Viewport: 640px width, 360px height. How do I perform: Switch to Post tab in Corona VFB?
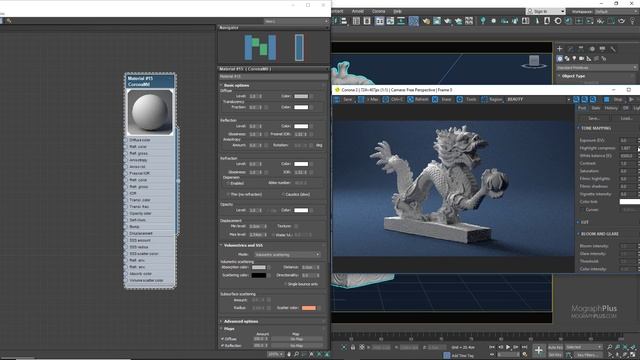[x=582, y=108]
